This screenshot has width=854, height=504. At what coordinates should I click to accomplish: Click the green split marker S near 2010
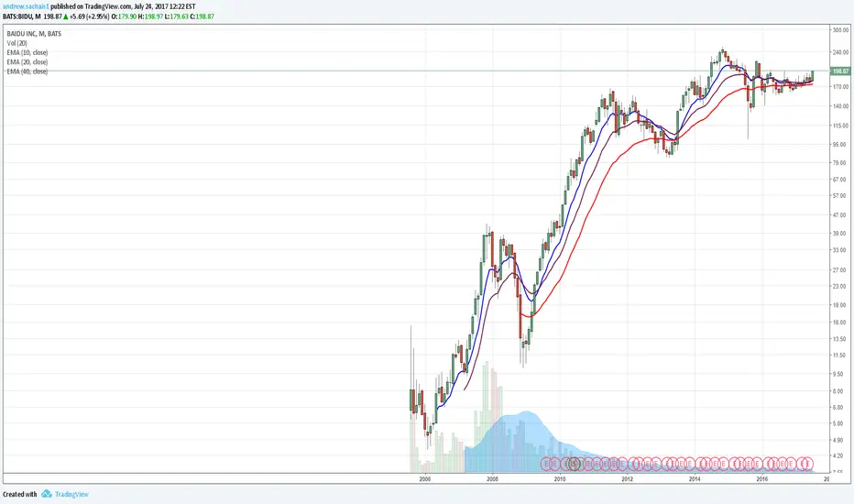click(573, 464)
